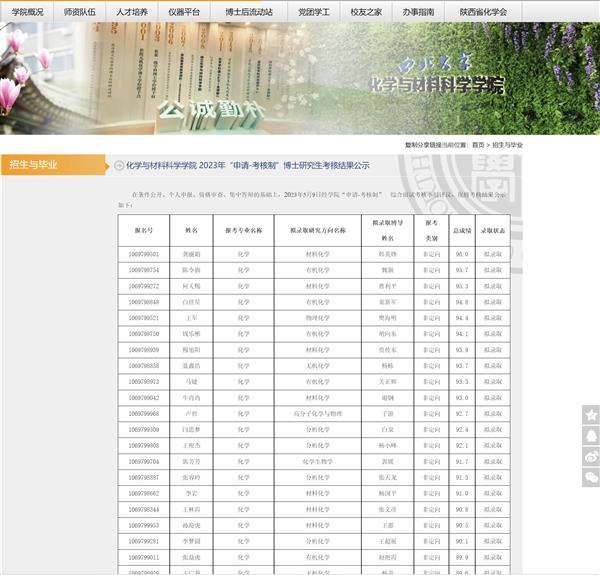Open the 师资队伍 menu item

[80, 12]
